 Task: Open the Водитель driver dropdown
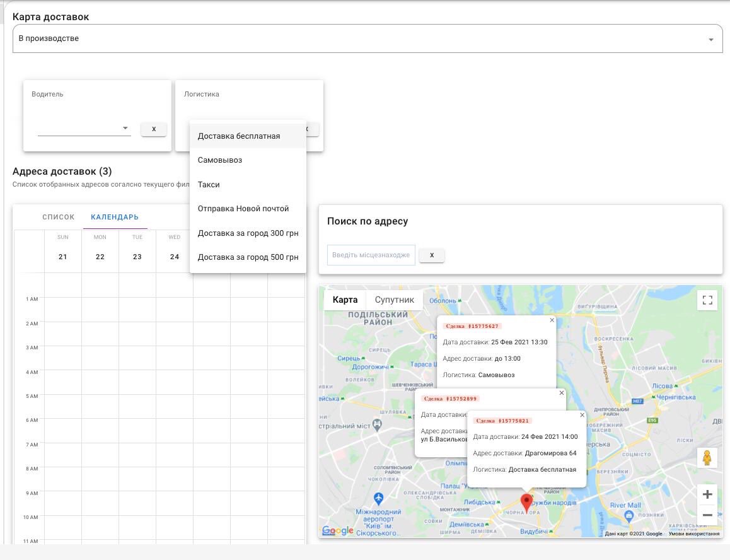125,128
